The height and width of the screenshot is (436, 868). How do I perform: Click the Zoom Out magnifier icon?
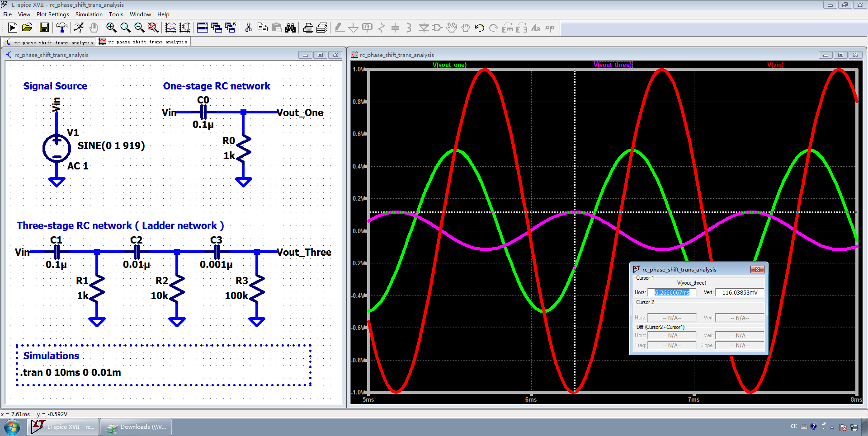pos(139,28)
